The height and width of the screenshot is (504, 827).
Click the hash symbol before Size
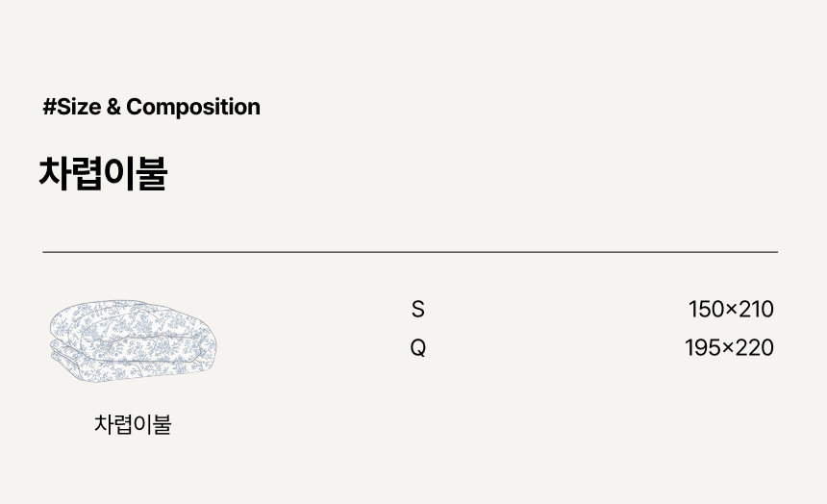tap(49, 107)
